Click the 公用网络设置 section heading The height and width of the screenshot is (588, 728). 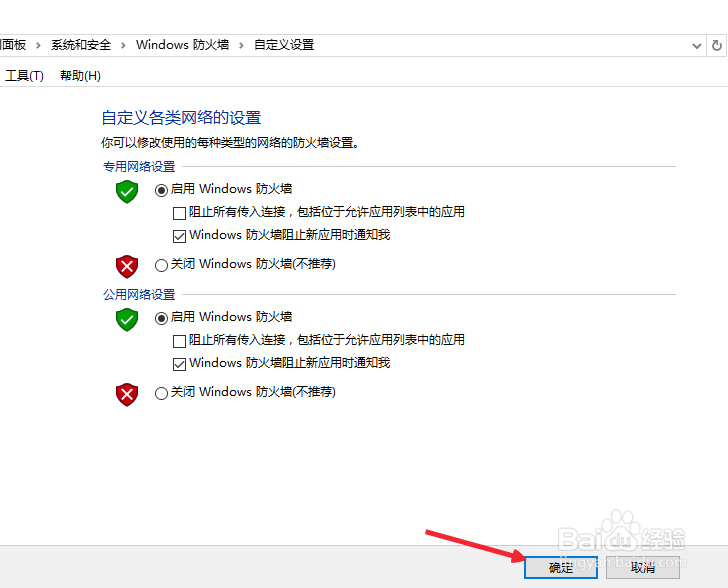click(x=139, y=294)
